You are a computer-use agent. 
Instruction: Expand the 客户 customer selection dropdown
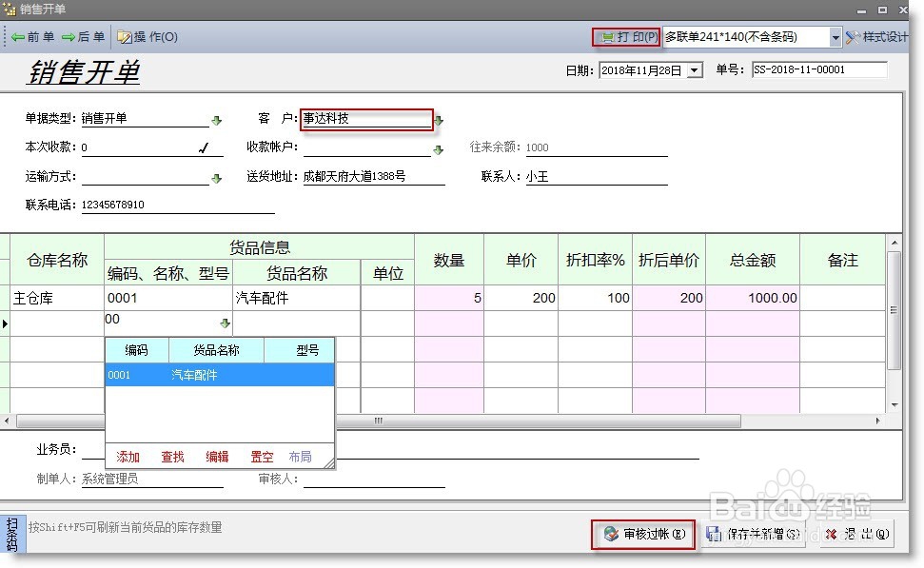pyautogui.click(x=439, y=120)
